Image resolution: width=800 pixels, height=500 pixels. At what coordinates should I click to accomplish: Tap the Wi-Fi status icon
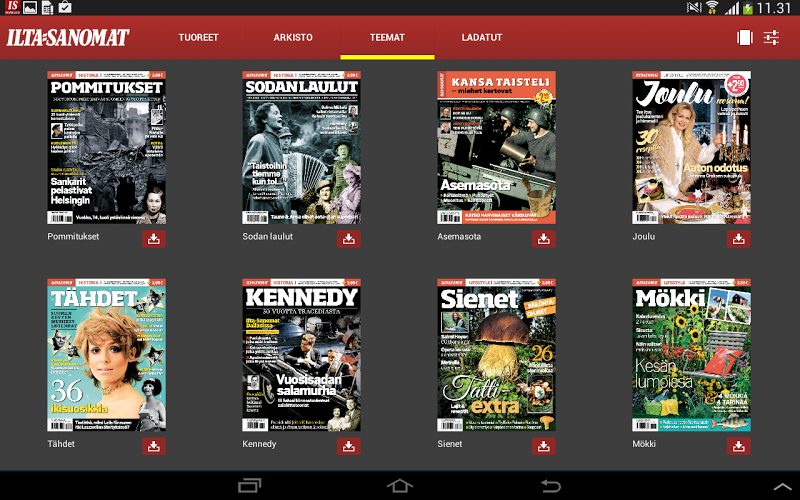[x=712, y=7]
